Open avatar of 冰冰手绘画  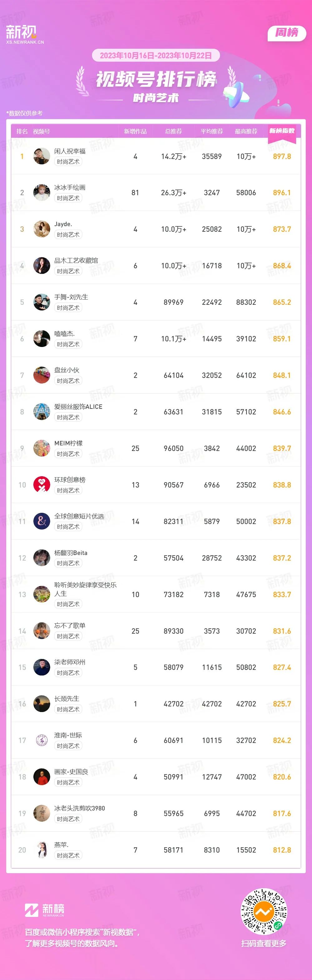[x=42, y=192]
